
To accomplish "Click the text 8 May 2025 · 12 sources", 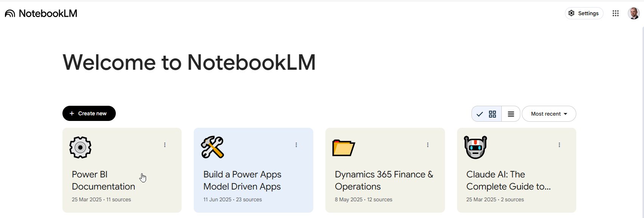I will tap(364, 199).
